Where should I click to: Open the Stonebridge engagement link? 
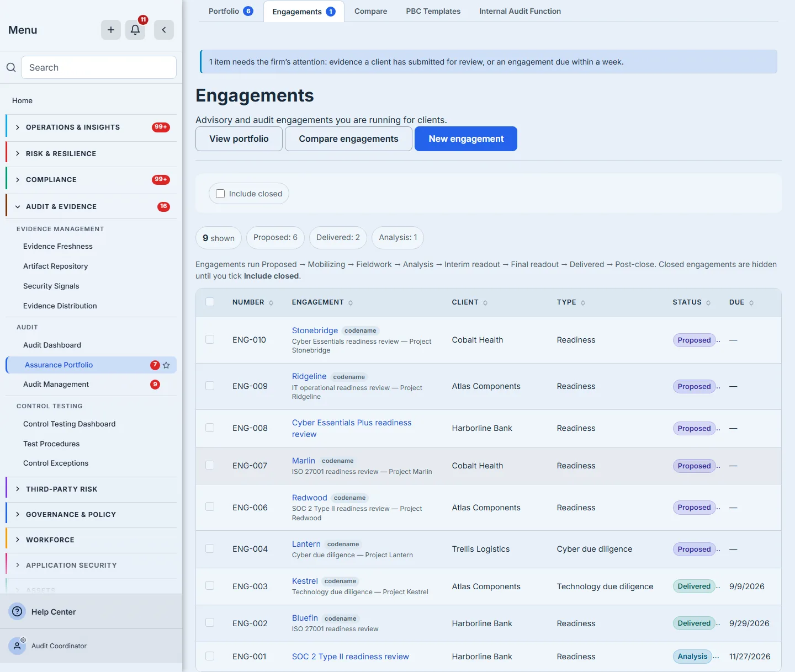pyautogui.click(x=315, y=330)
